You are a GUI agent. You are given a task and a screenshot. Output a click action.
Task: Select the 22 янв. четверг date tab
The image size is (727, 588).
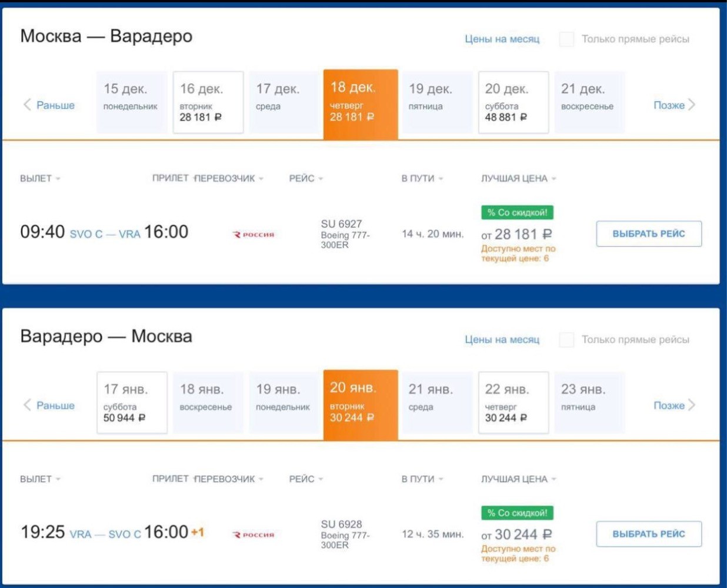click(x=513, y=403)
